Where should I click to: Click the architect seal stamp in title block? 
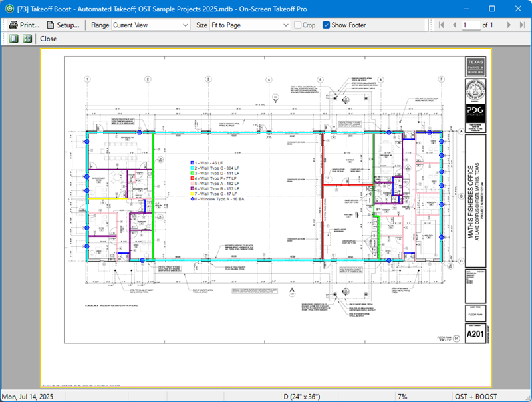475,90
